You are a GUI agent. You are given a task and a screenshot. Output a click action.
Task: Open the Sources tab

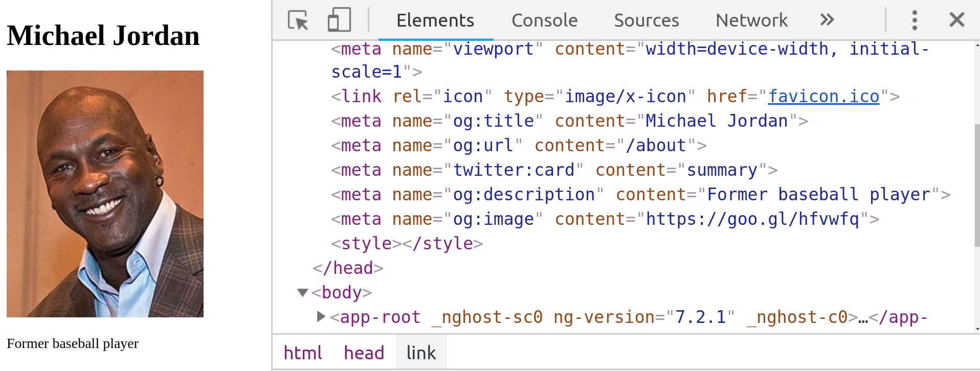pos(646,20)
